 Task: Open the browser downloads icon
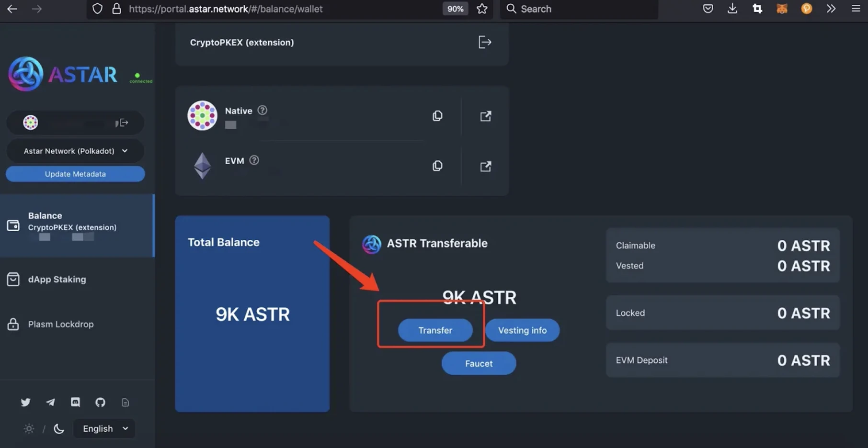click(x=732, y=9)
